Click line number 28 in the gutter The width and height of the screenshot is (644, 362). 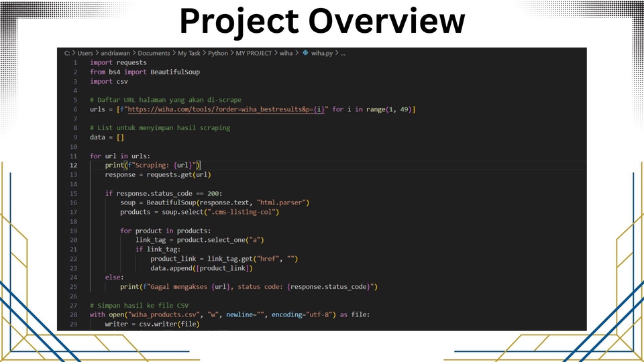coord(73,314)
